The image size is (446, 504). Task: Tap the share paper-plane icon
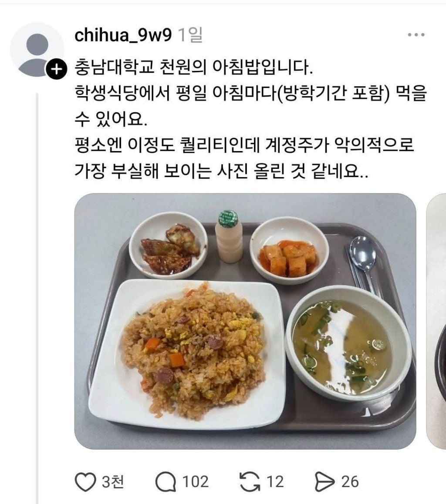click(x=324, y=482)
